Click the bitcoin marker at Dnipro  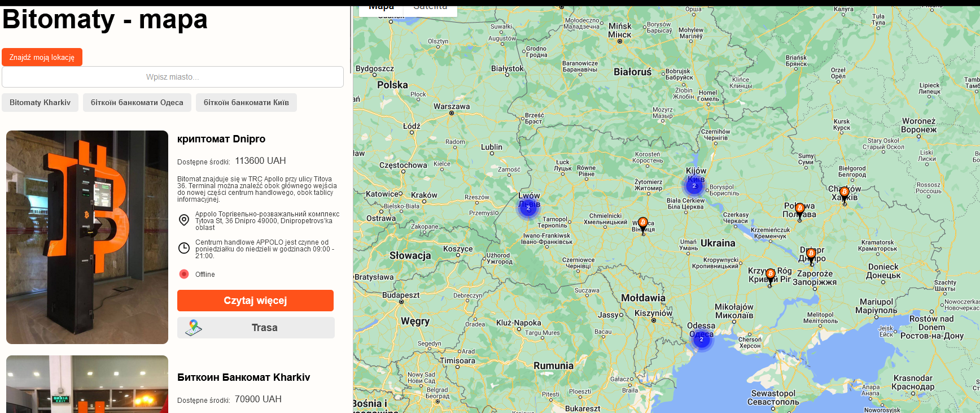click(x=811, y=257)
